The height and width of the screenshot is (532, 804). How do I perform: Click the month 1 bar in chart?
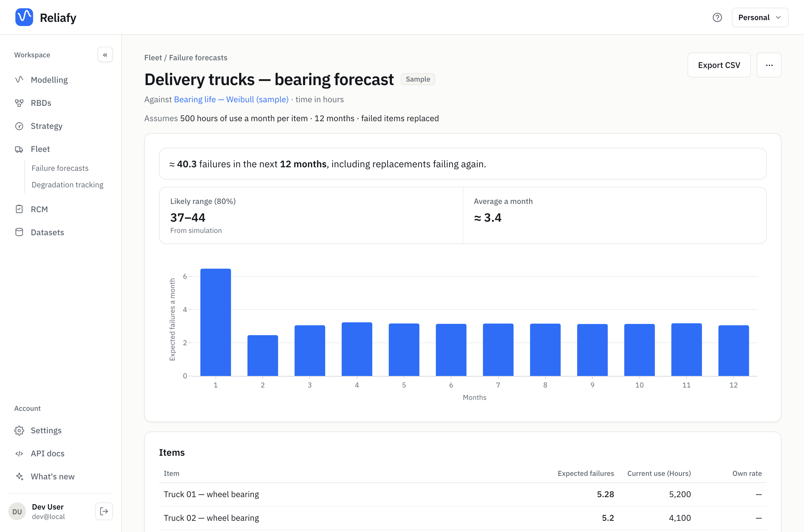tap(215, 322)
